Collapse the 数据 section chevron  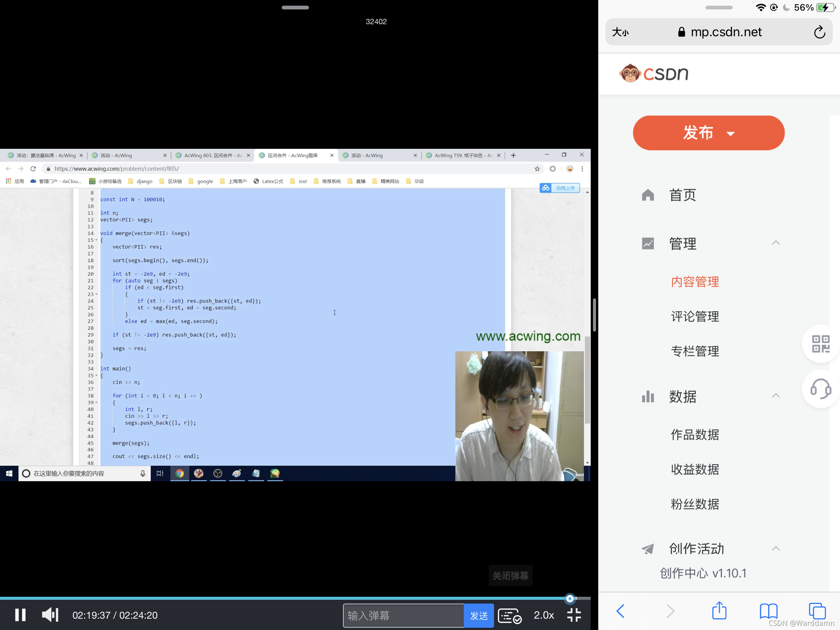(x=775, y=396)
